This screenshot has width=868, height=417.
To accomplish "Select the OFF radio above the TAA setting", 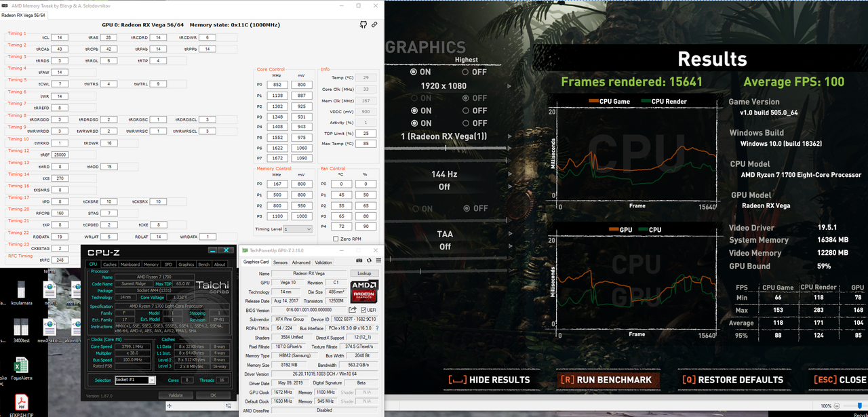I will click(x=465, y=208).
